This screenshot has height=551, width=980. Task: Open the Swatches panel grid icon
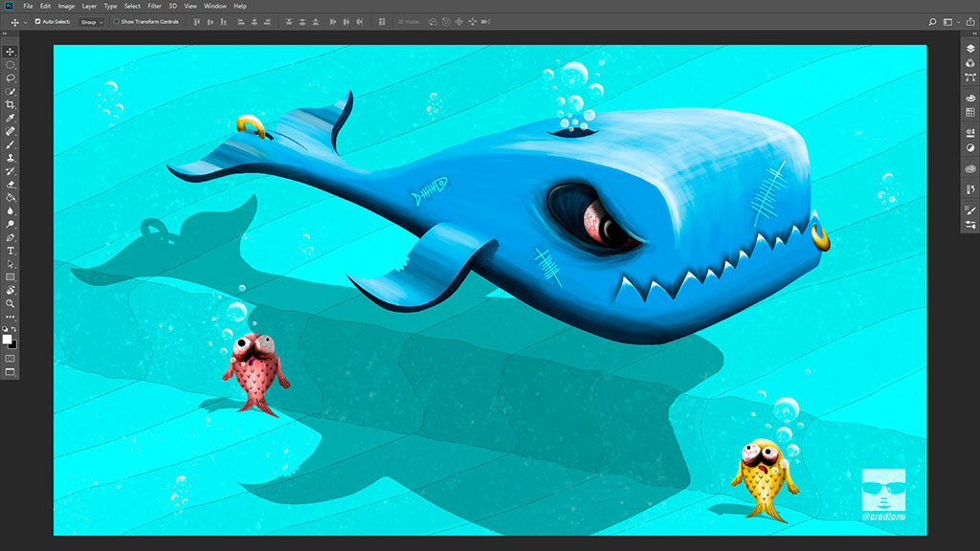(970, 113)
